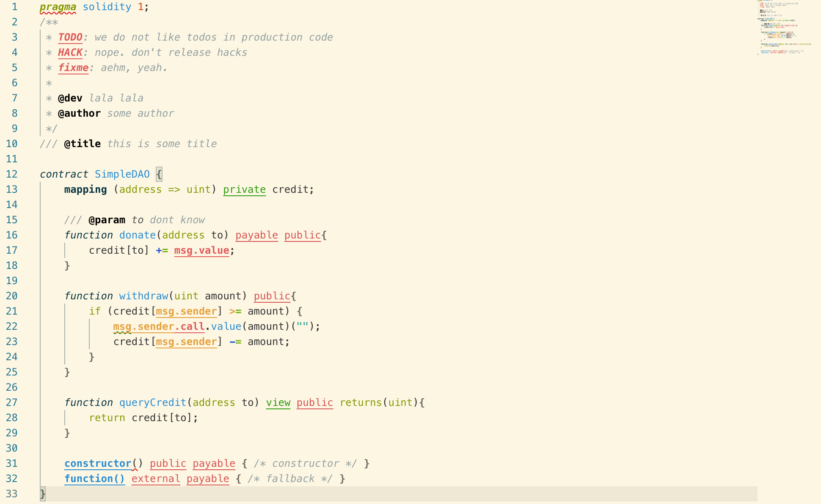Click the 'return' keyword on line 28

(x=107, y=418)
